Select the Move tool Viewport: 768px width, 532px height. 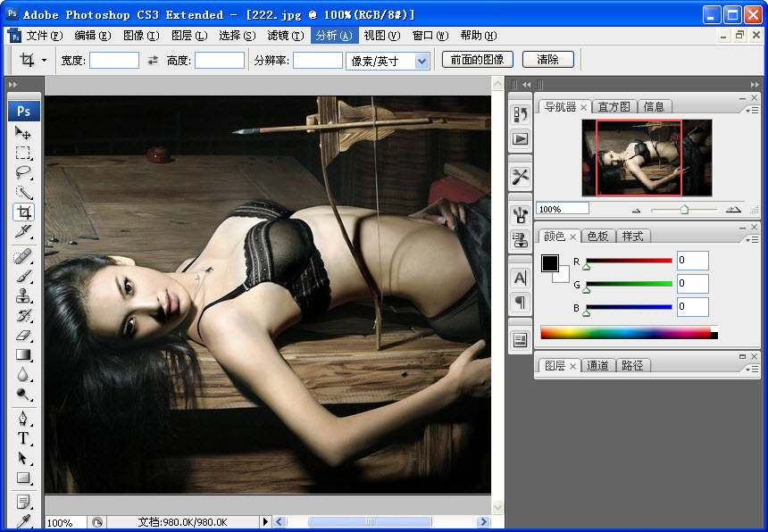click(x=23, y=133)
